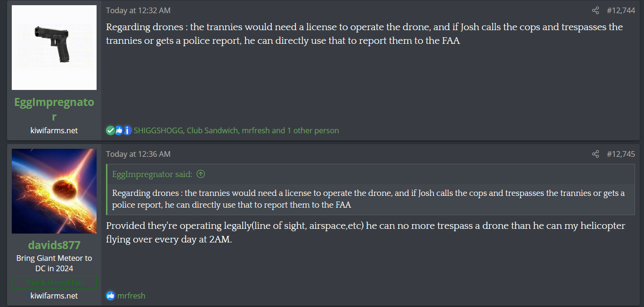Expand the quoted drone text block
Image resolution: width=644 pixels, height=307 pixels.
coord(370,199)
